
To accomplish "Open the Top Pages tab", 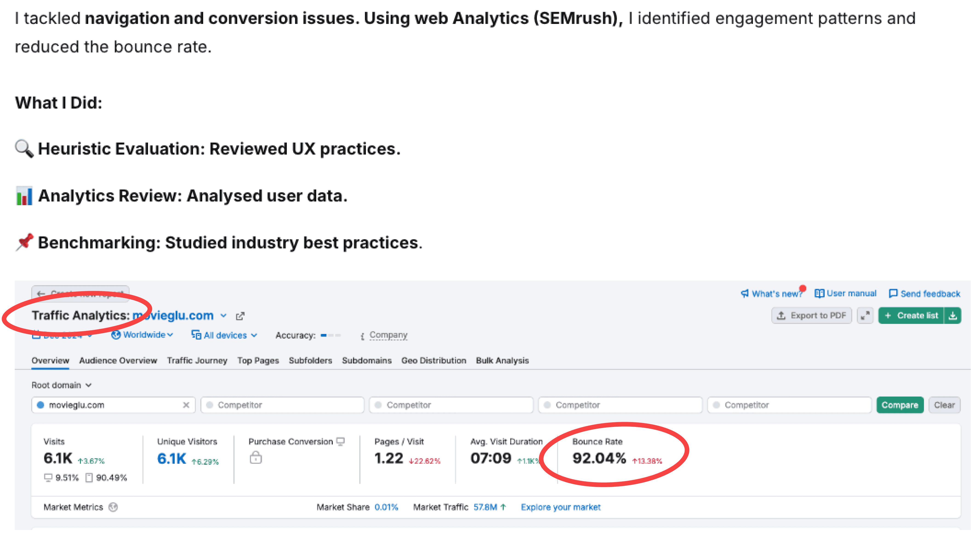I will pos(258,360).
